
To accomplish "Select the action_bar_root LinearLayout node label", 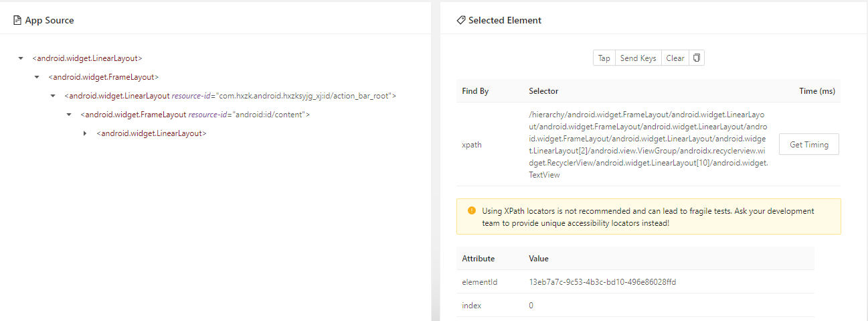I will [x=230, y=96].
